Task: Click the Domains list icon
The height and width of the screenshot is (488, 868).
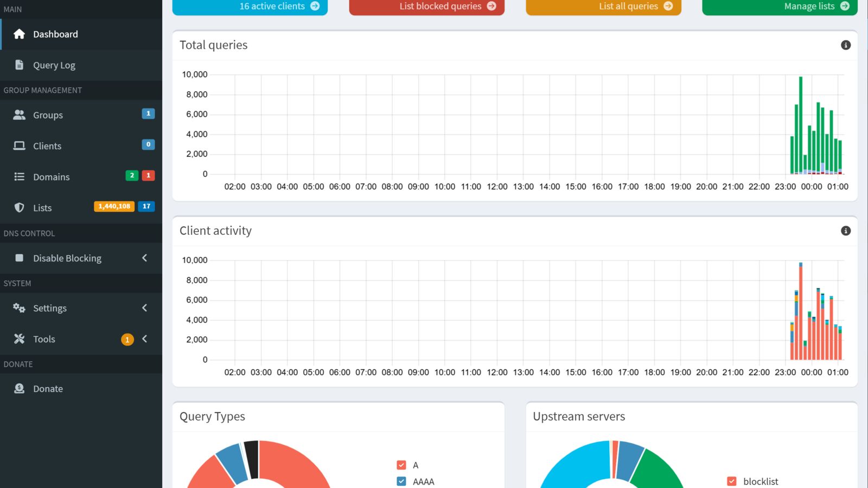Action: click(19, 177)
